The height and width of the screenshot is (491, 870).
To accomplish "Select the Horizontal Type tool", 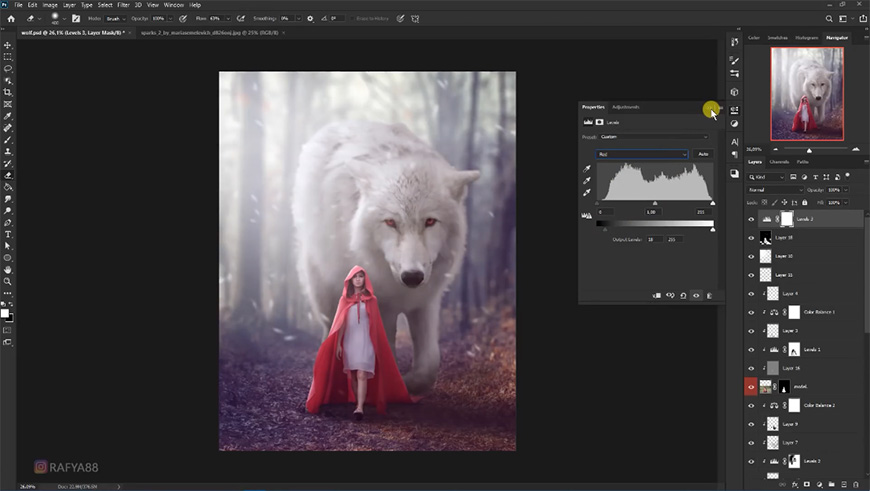I will [8, 234].
